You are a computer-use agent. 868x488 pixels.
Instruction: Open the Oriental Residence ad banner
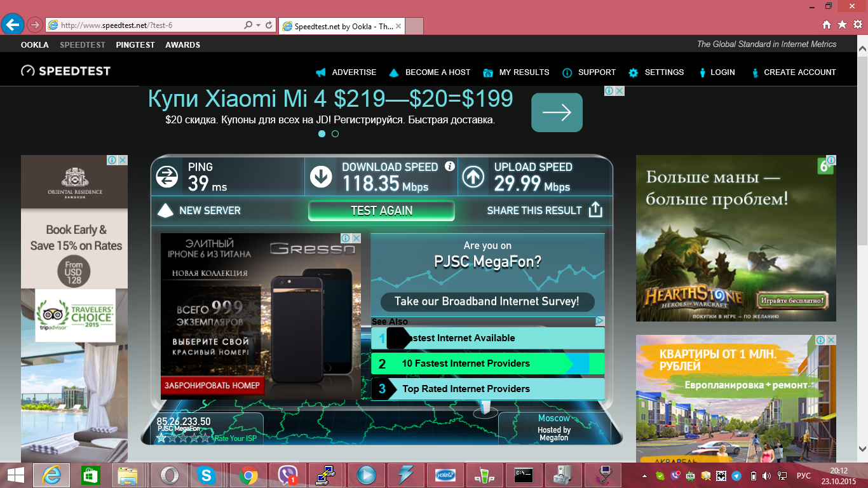tap(74, 308)
